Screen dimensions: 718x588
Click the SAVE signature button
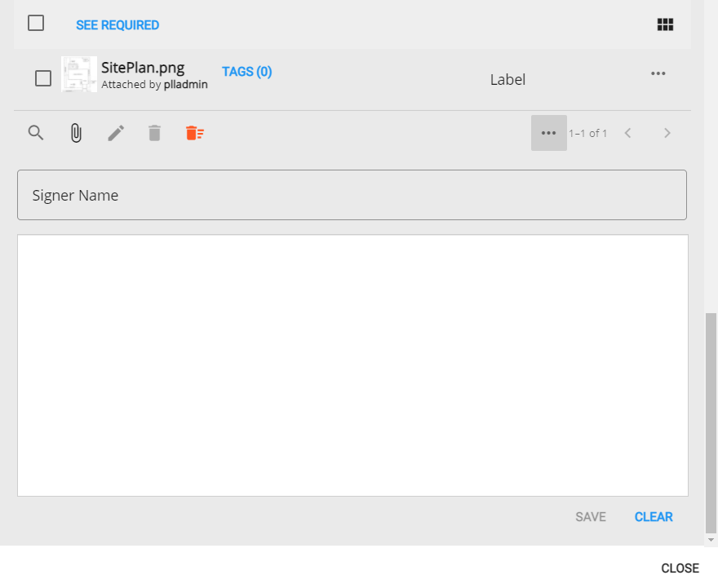(591, 517)
